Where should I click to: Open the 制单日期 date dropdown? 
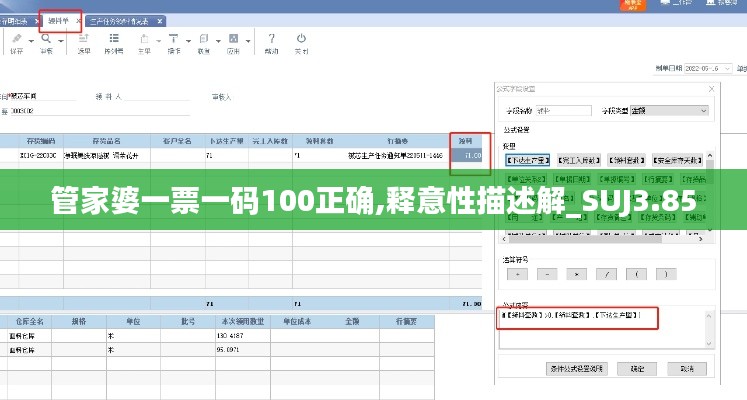727,69
